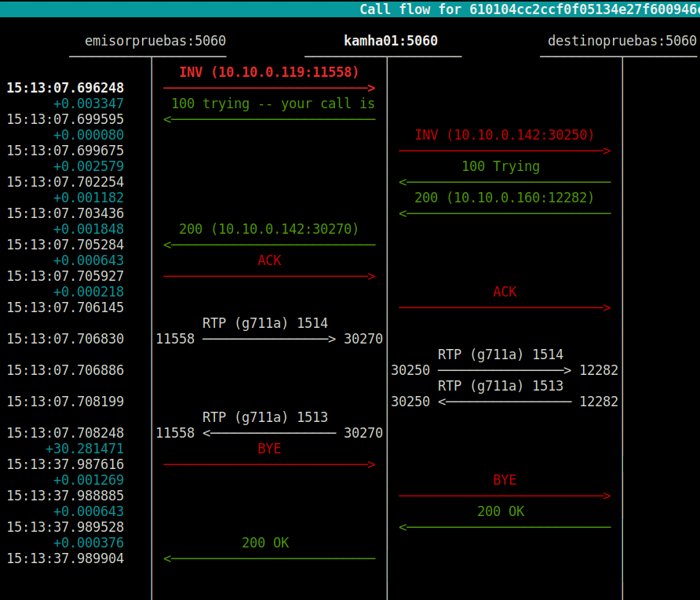This screenshot has height=600, width=700.
Task: Click destination port 30270 of the 1514 stream
Action: tap(363, 339)
